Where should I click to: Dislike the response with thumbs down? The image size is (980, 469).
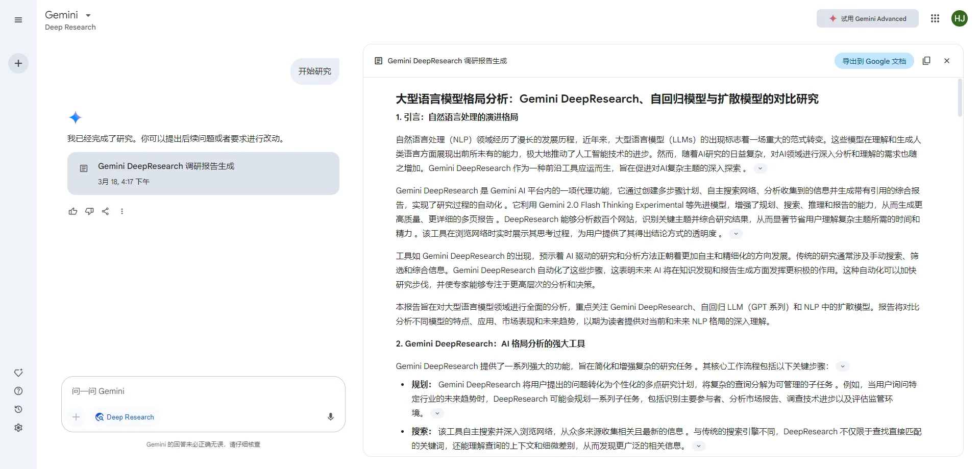coord(89,211)
